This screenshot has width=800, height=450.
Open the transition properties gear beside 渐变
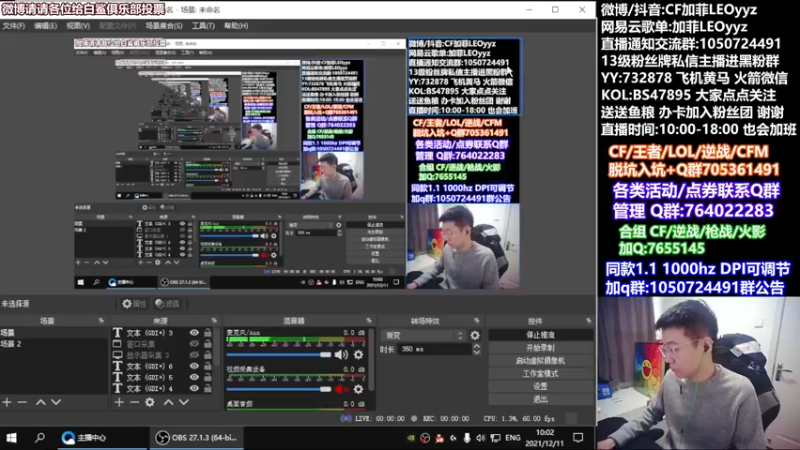point(475,335)
